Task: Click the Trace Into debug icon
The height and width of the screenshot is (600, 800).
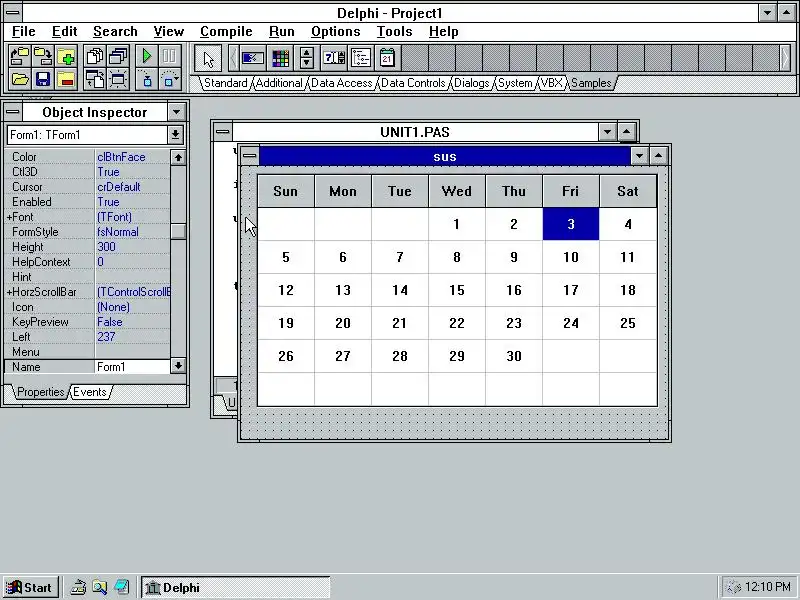Action: coord(147,80)
